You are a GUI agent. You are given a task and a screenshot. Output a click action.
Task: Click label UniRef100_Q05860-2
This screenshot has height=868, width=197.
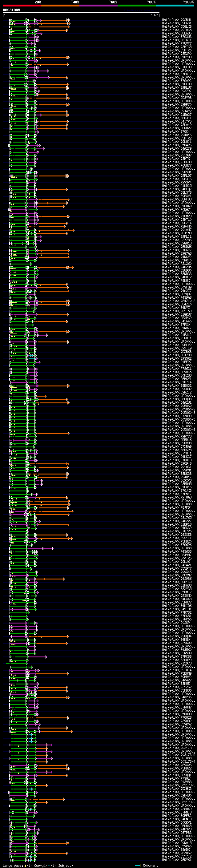pyautogui.click(x=179, y=410)
